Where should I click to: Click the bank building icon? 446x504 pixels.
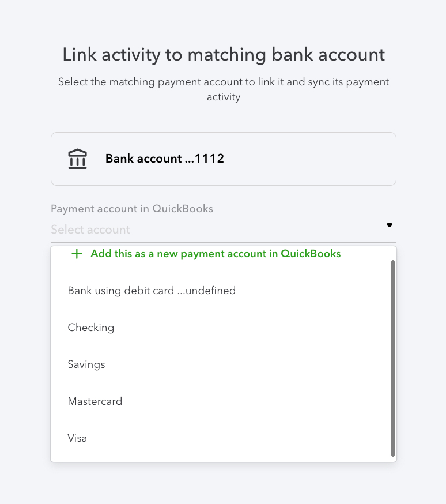[x=77, y=158]
